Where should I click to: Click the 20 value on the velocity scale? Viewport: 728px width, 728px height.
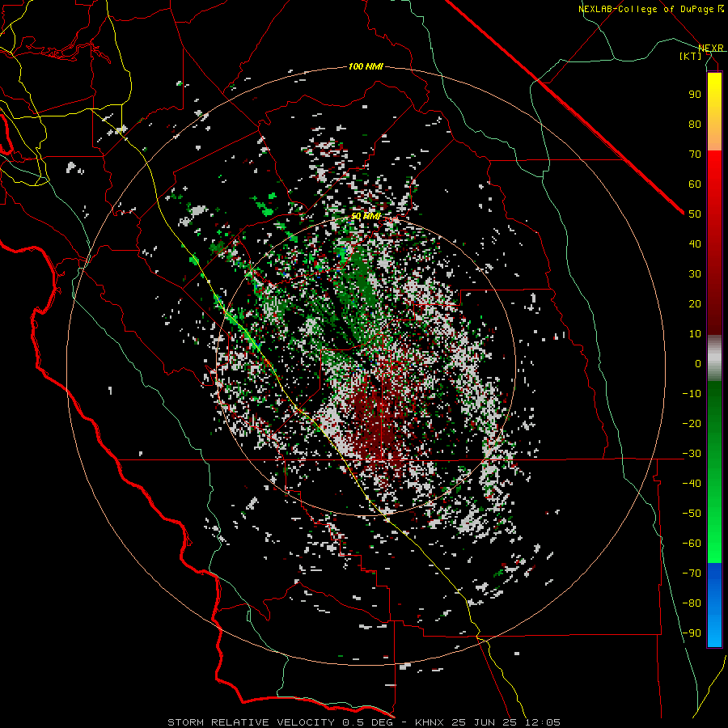(x=695, y=304)
